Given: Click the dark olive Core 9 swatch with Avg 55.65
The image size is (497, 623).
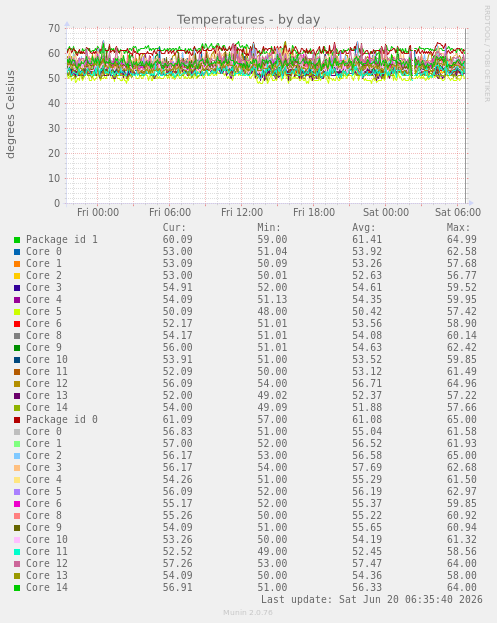Looking at the screenshot, I should click(17, 528).
